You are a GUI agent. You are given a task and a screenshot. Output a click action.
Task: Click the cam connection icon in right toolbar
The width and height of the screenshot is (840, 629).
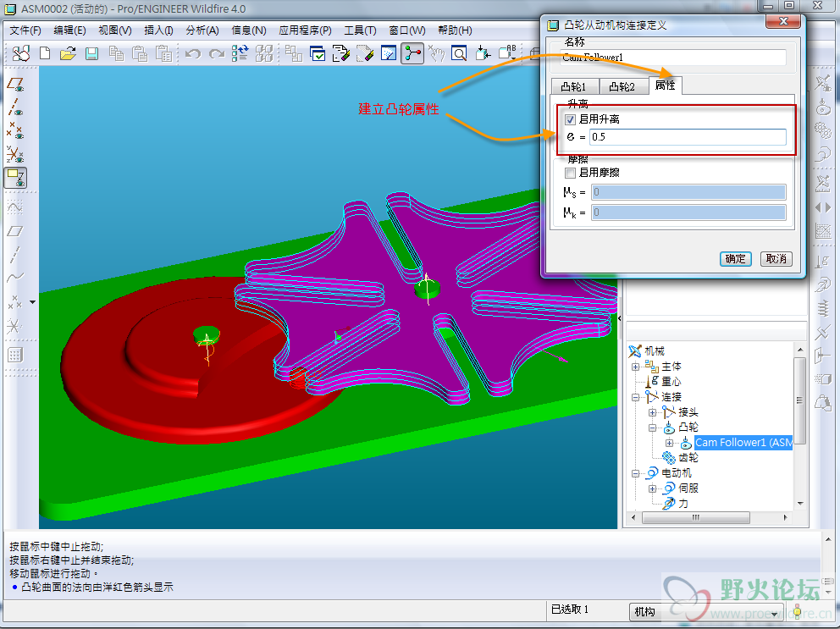pos(823,107)
